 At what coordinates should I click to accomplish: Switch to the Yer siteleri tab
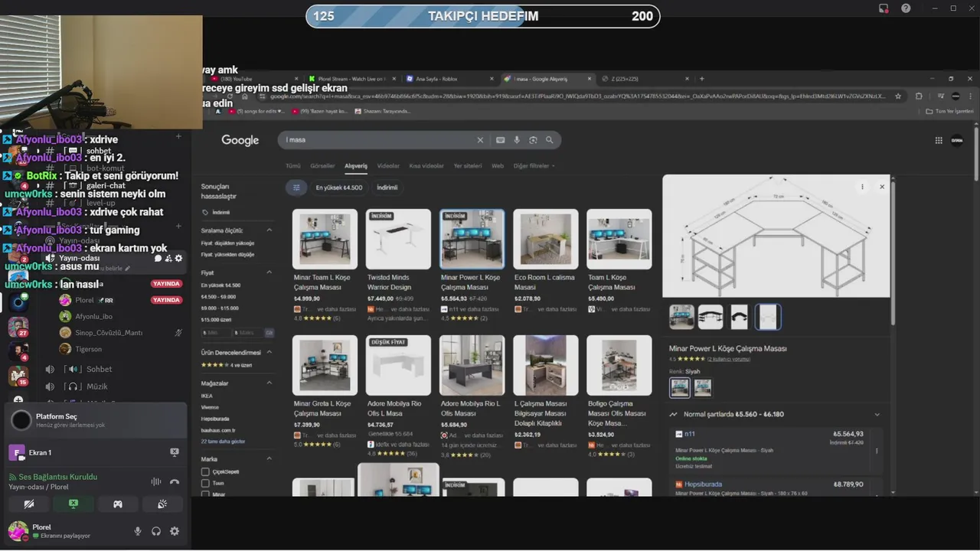(x=468, y=166)
